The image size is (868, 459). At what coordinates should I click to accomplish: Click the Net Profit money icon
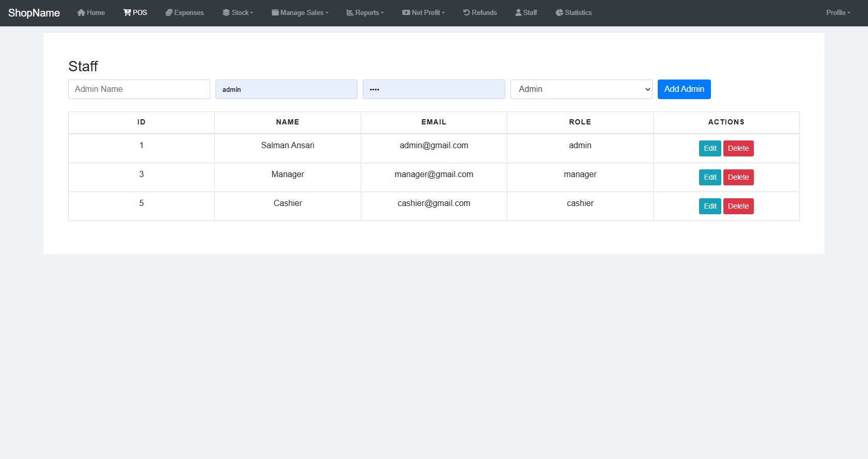(x=406, y=12)
